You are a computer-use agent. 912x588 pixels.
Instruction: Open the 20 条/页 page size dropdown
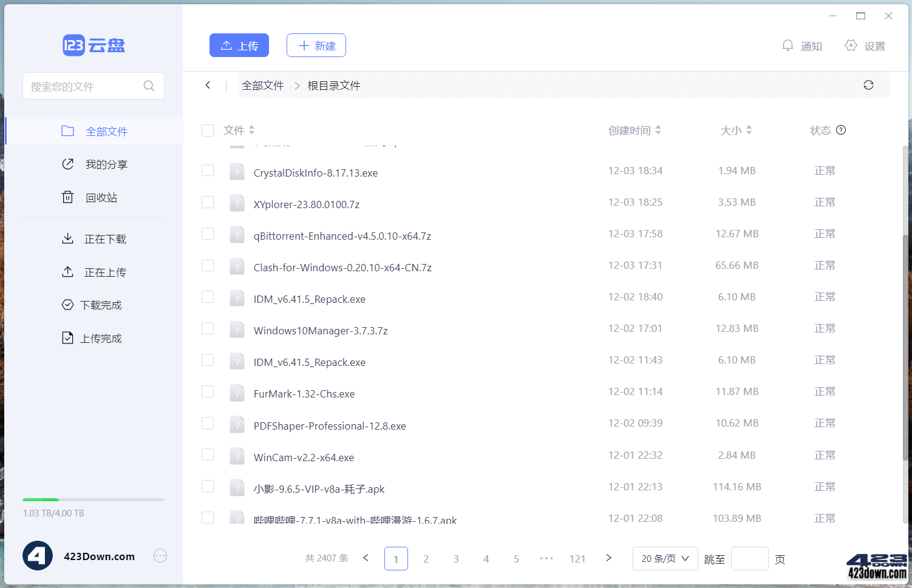coord(665,558)
